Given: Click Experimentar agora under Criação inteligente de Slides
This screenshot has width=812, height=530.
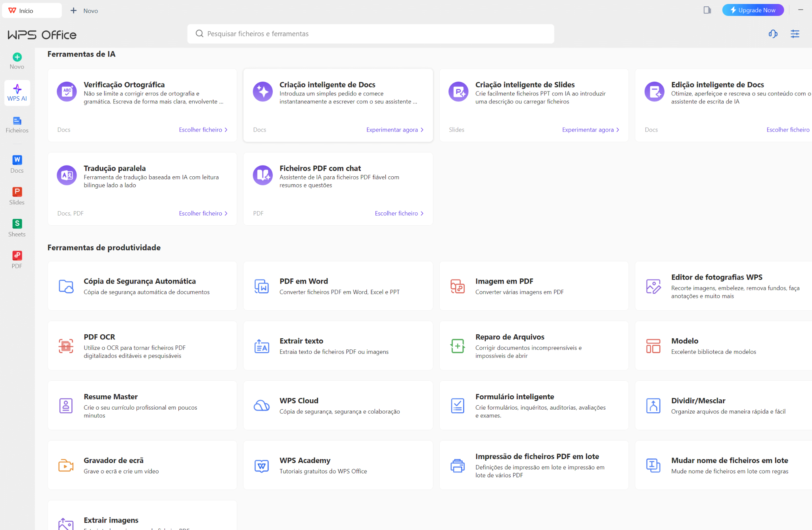Looking at the screenshot, I should pyautogui.click(x=591, y=130).
